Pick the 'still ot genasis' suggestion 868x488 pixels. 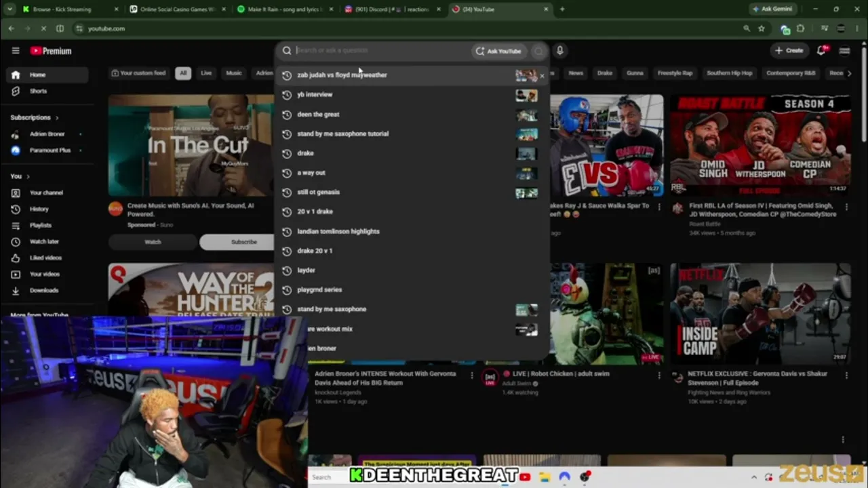pos(412,192)
